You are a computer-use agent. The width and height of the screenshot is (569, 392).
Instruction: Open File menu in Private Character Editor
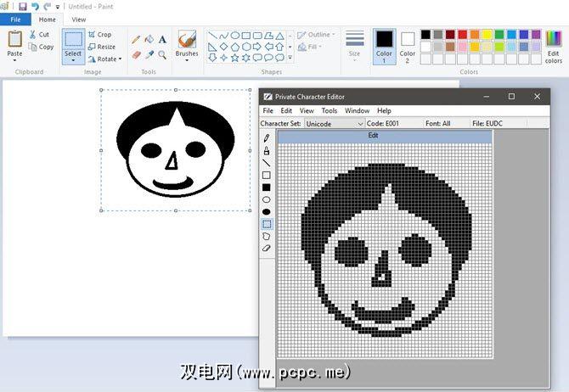pyautogui.click(x=268, y=110)
